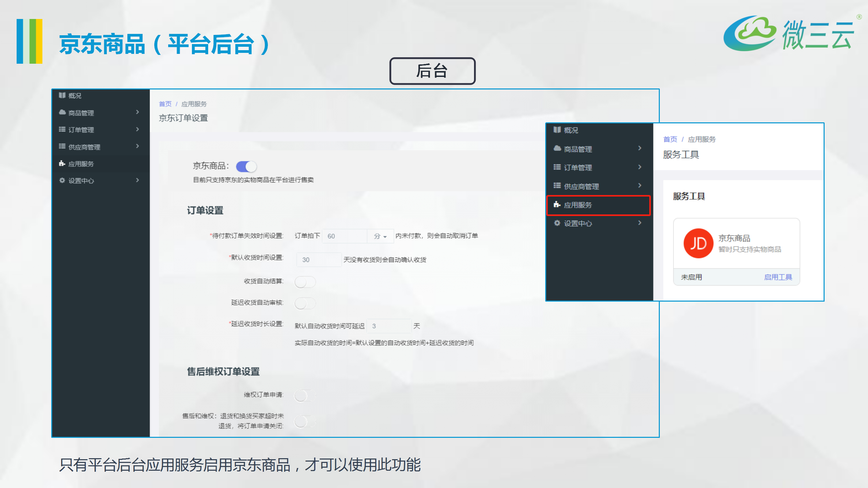This screenshot has height=488, width=868.
Task: Click 首页 breadcrumb above 服务工具
Action: [x=670, y=139]
